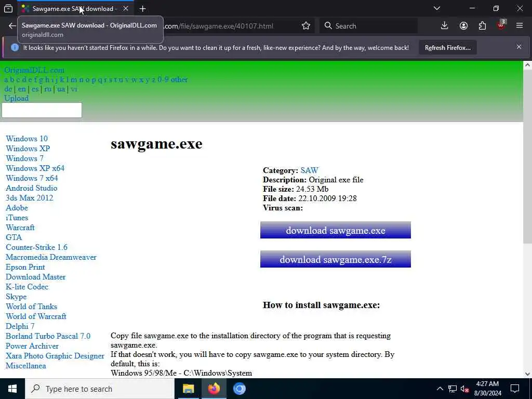Open the '0-9' index link
The width and height of the screenshot is (532, 399).
point(163,79)
